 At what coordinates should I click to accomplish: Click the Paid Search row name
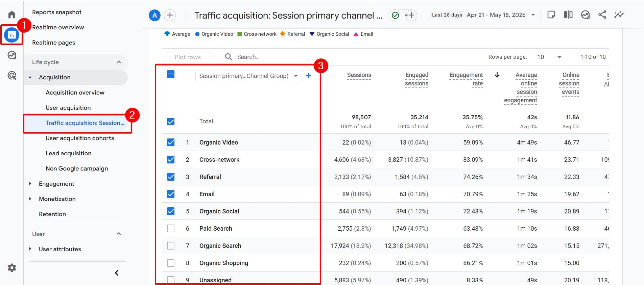(x=216, y=229)
